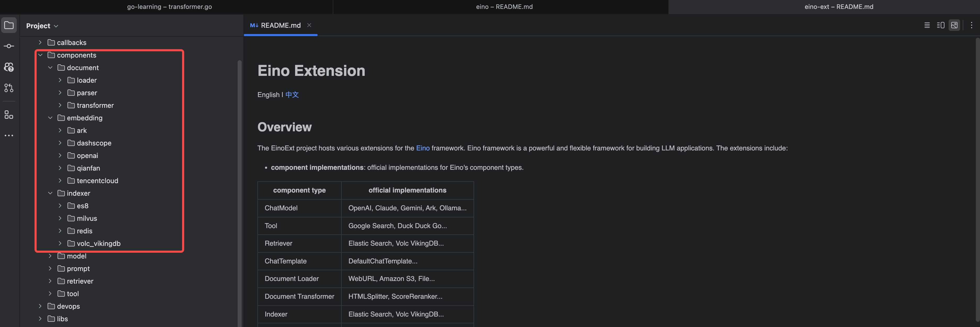980x327 pixels.
Task: Switch to preview-only view mode
Action: [x=954, y=25]
